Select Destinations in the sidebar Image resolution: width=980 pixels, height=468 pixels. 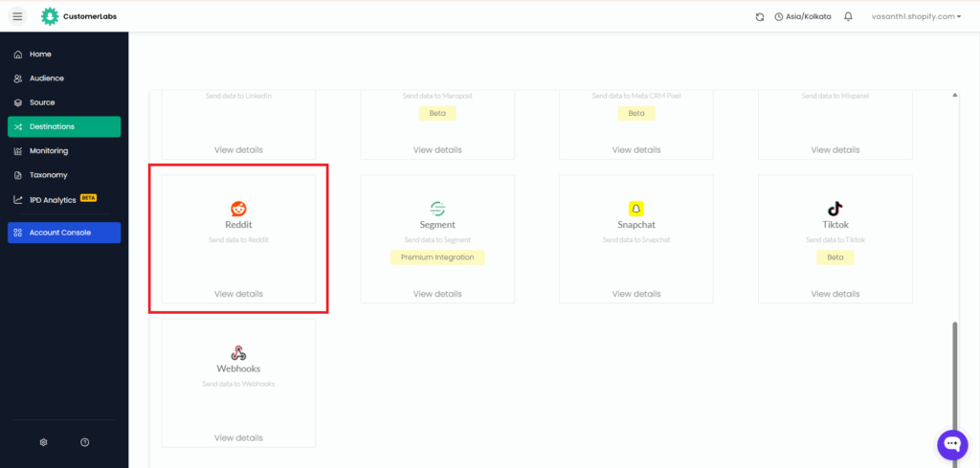64,127
